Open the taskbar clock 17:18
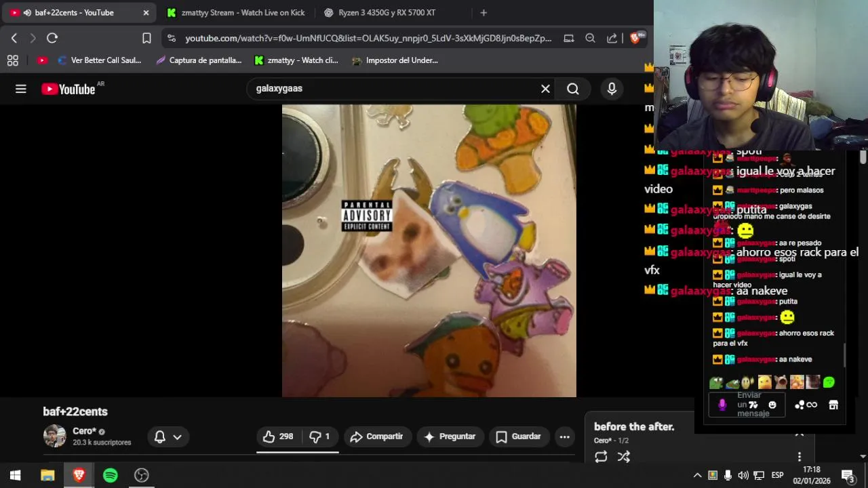Viewport: 868px width, 488px height. [812, 475]
